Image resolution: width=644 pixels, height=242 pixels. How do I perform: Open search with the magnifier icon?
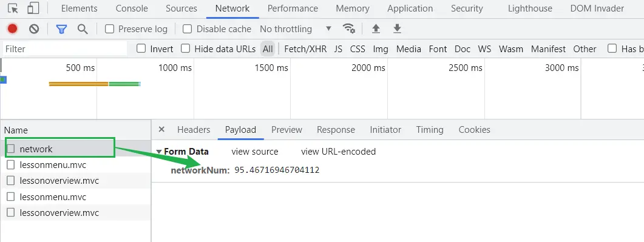click(x=83, y=29)
